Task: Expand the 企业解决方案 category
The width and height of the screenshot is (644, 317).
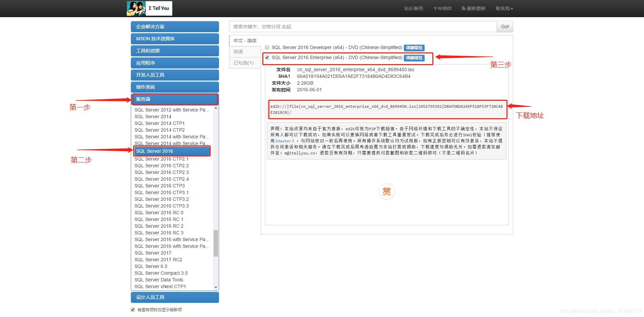Action: pyautogui.click(x=175, y=27)
